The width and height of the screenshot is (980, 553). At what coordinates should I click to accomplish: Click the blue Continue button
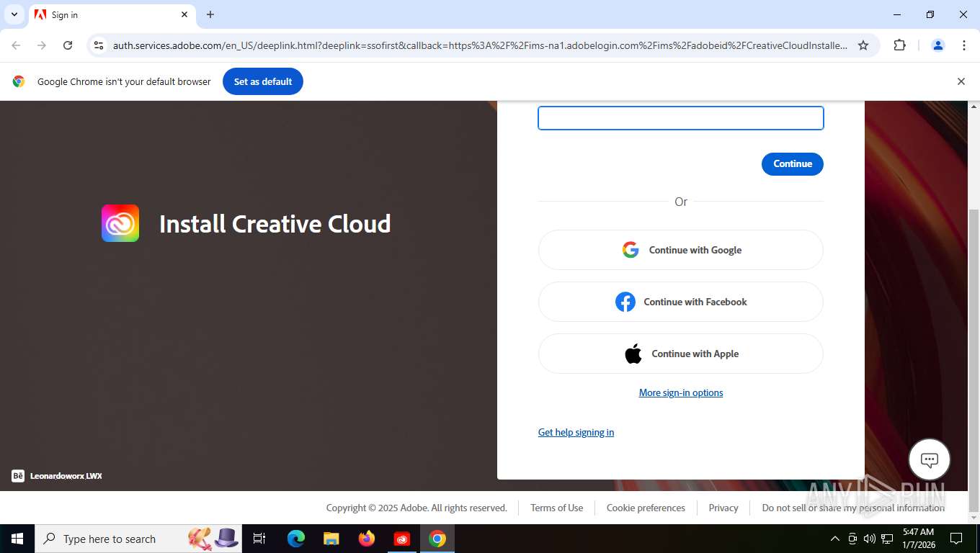tap(793, 163)
